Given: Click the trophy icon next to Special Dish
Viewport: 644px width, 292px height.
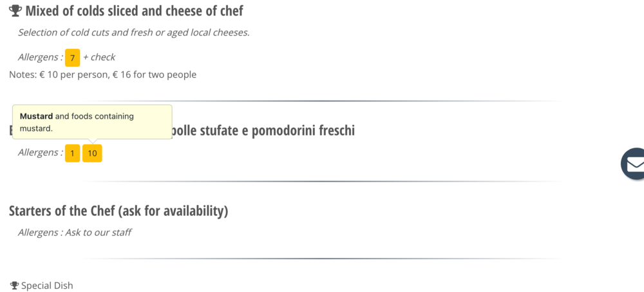Looking at the screenshot, I should 14,285.
